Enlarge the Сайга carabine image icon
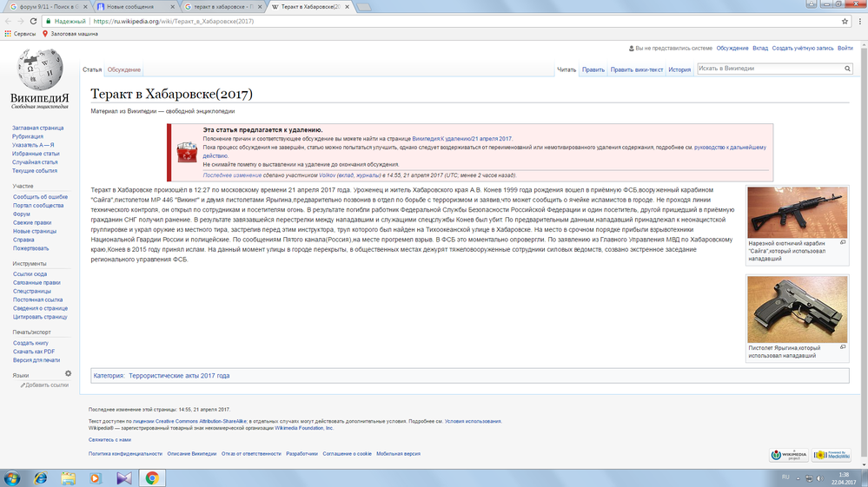The height and width of the screenshot is (487, 868). [x=843, y=242]
